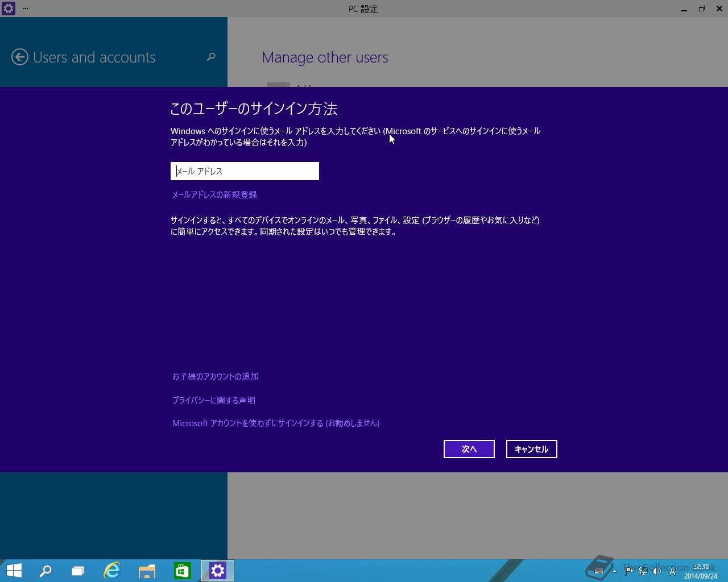Click the 次へ button
The height and width of the screenshot is (582, 728).
[x=469, y=449]
